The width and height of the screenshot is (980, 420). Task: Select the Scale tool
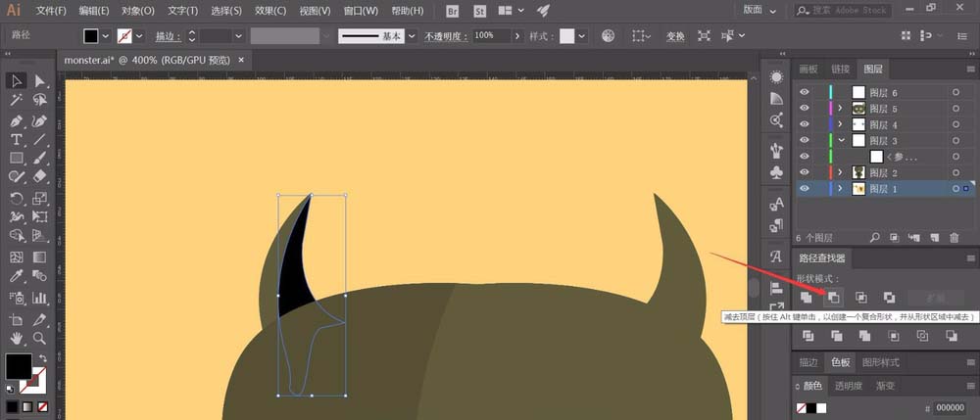click(39, 199)
